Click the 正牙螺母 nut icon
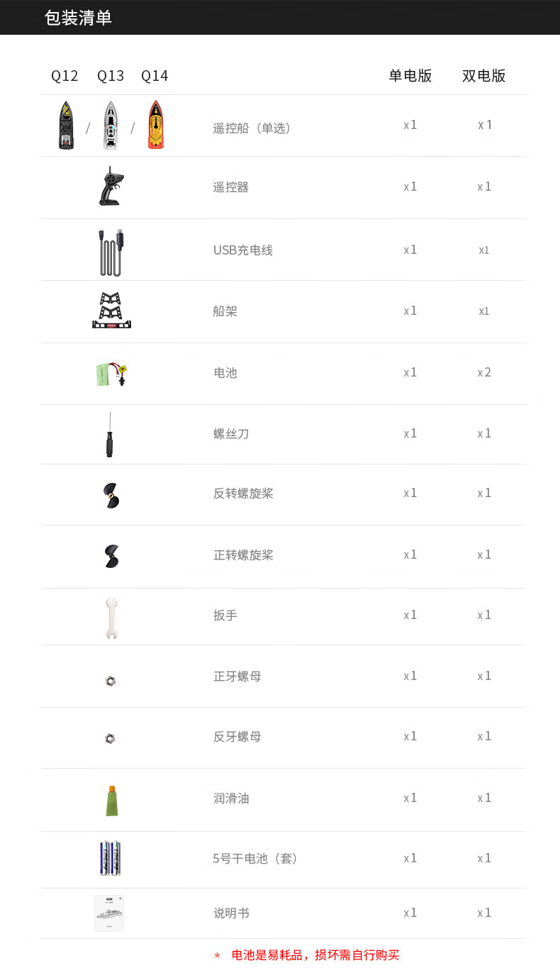The width and height of the screenshot is (560, 980). 110,681
